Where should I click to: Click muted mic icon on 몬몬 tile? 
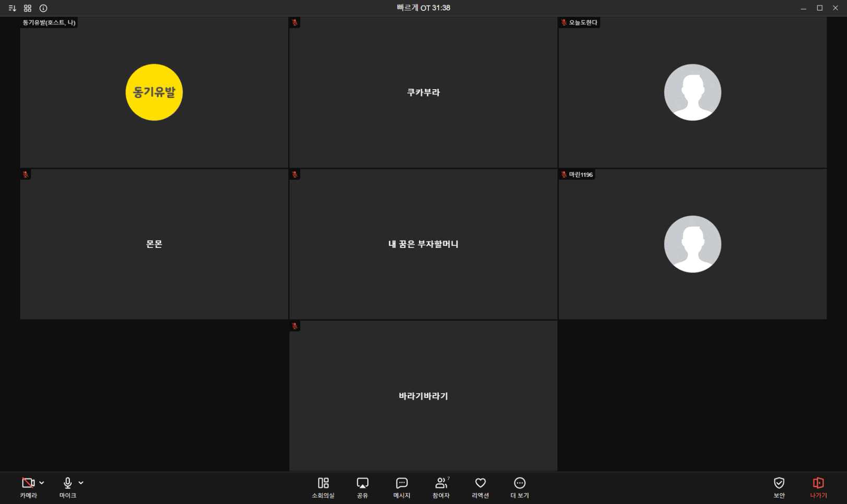[x=26, y=174]
